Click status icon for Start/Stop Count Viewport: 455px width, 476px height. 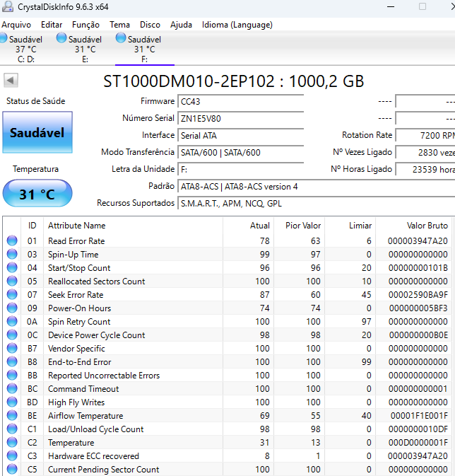pyautogui.click(x=12, y=267)
